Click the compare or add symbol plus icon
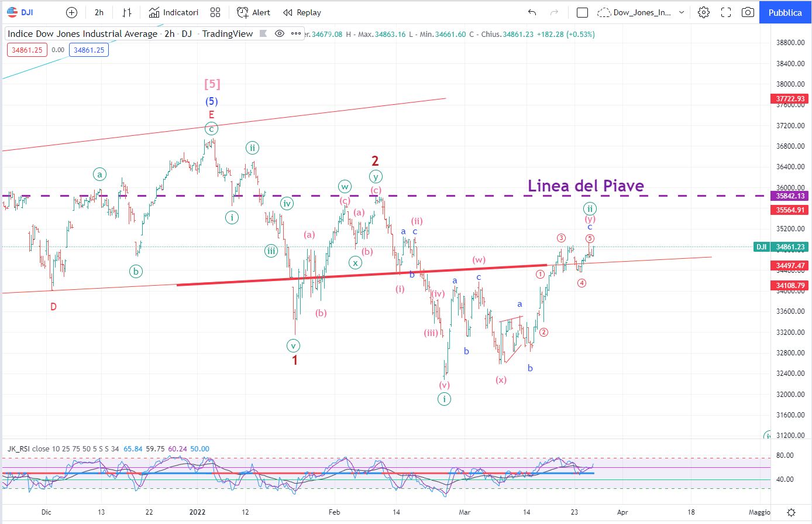The width and height of the screenshot is (812, 524). coord(71,12)
